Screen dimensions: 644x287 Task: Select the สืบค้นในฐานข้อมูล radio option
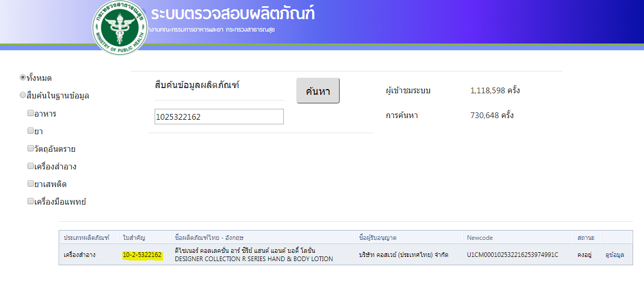click(22, 95)
